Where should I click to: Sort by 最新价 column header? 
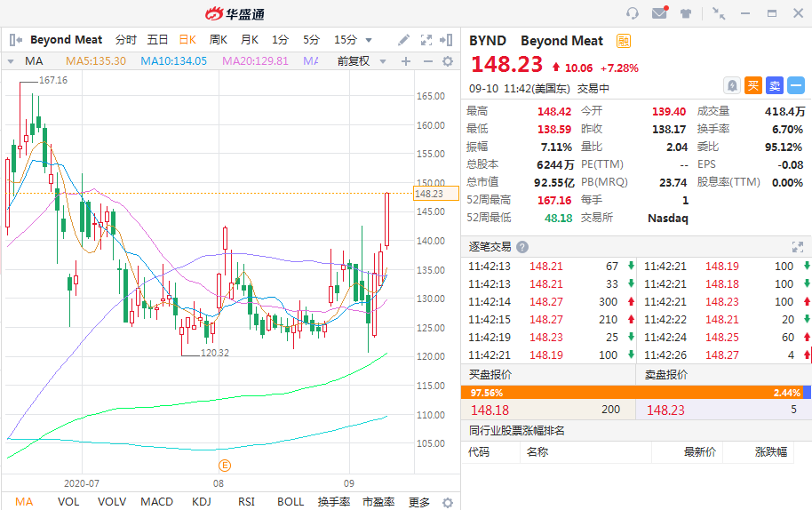click(700, 452)
